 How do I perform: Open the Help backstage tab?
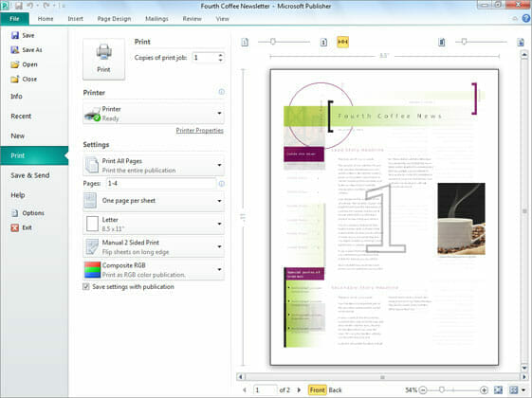[x=18, y=195]
